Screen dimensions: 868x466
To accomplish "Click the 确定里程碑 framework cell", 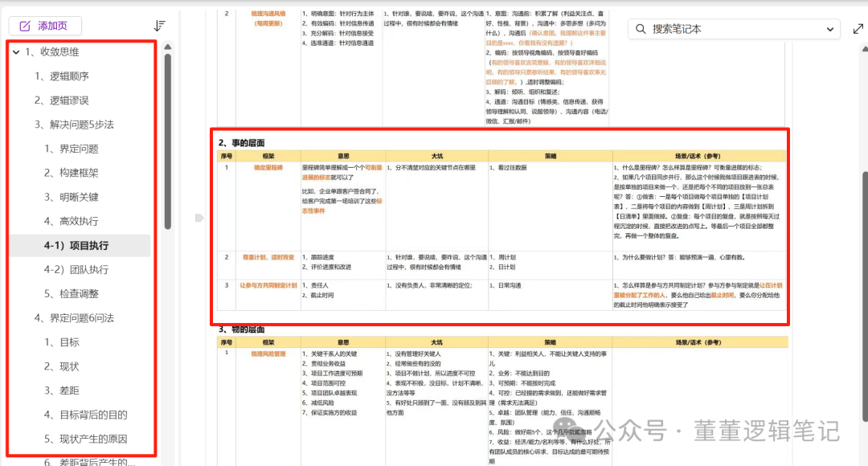I will click(x=268, y=168).
